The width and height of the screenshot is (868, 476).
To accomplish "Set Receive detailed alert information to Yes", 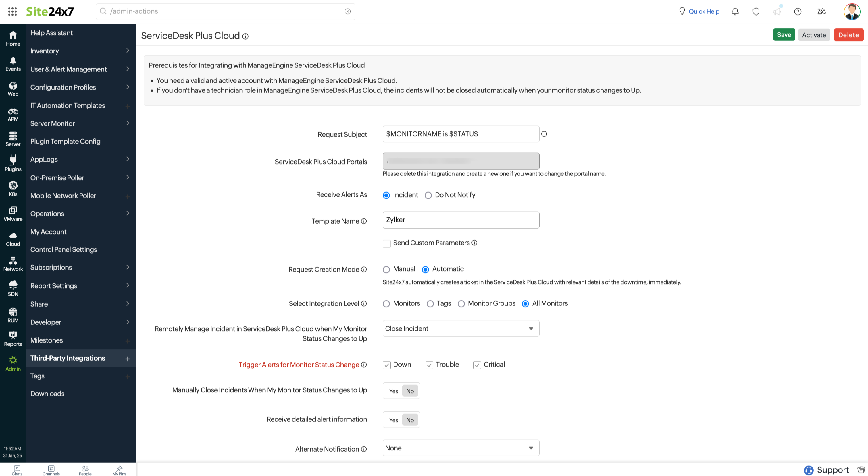I will pos(393,420).
